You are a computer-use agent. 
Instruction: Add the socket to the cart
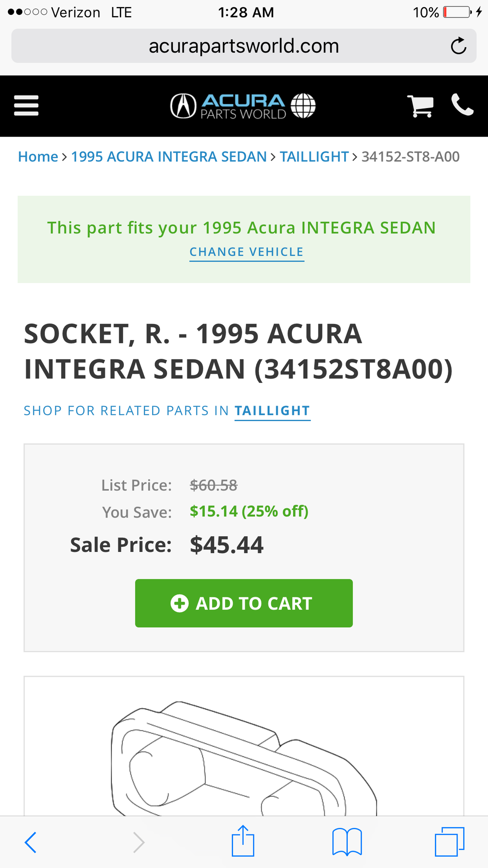point(244,603)
